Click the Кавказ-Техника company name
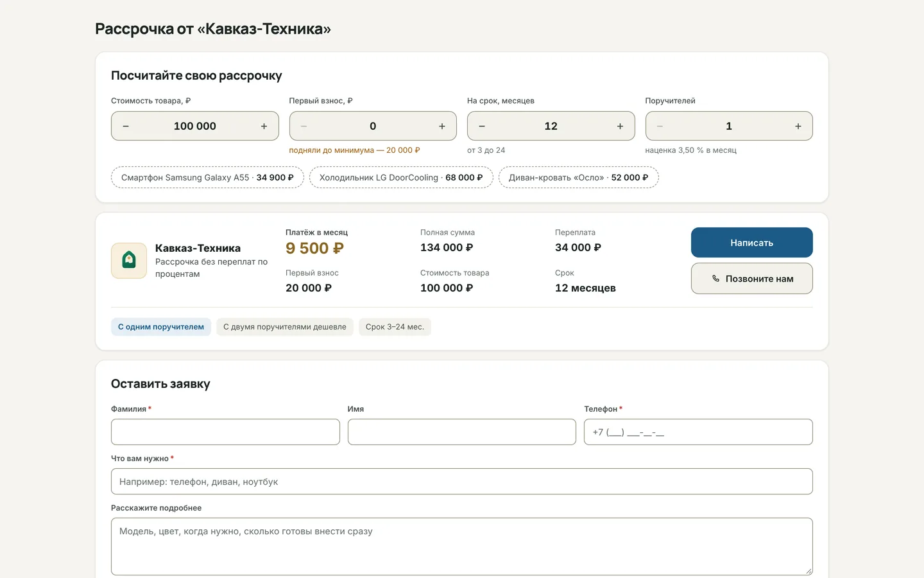924x578 pixels. 198,249
